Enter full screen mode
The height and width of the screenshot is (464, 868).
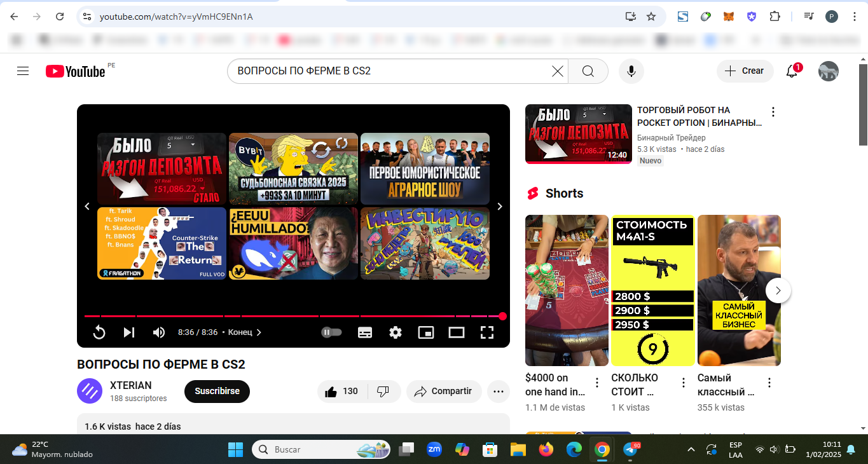click(487, 332)
